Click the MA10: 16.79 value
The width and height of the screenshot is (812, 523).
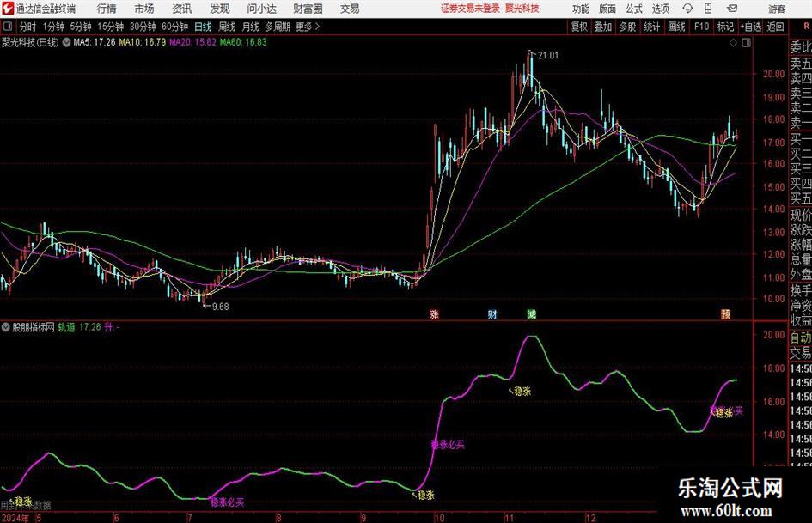[143, 42]
